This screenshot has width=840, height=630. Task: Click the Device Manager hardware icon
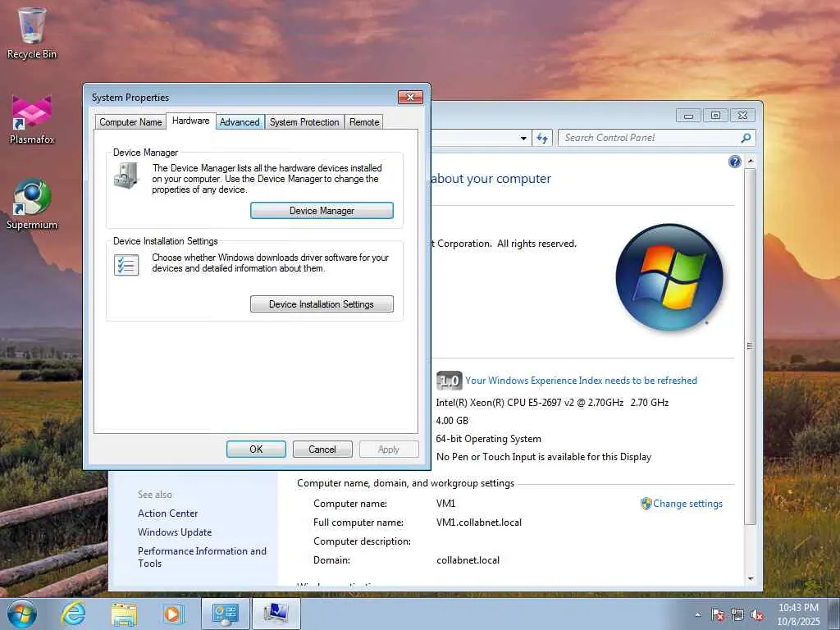tap(126, 176)
